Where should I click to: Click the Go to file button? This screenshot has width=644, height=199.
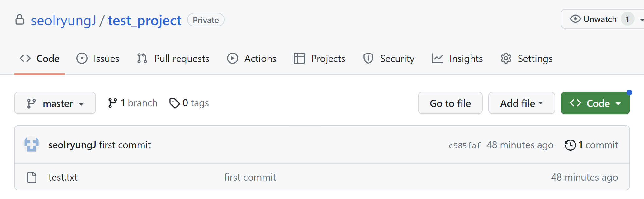tap(450, 103)
